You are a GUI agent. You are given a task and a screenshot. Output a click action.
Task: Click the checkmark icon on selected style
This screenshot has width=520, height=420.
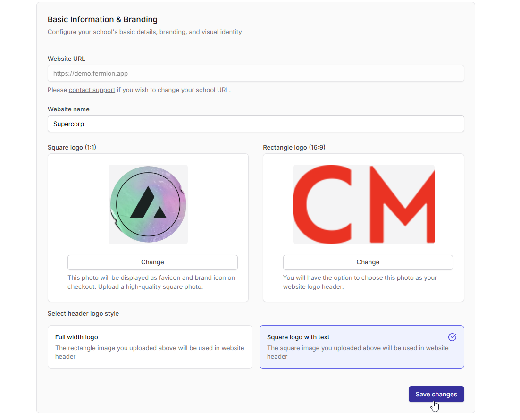(x=452, y=337)
